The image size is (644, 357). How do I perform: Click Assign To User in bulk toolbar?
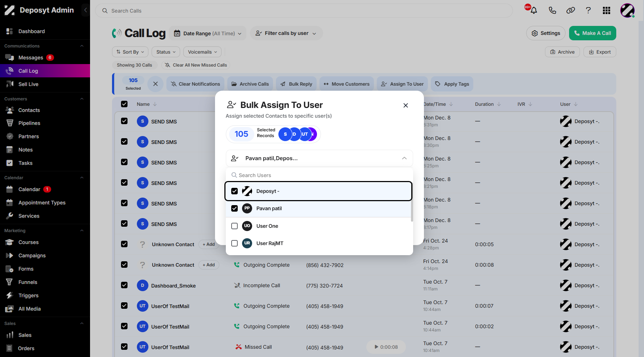click(402, 84)
